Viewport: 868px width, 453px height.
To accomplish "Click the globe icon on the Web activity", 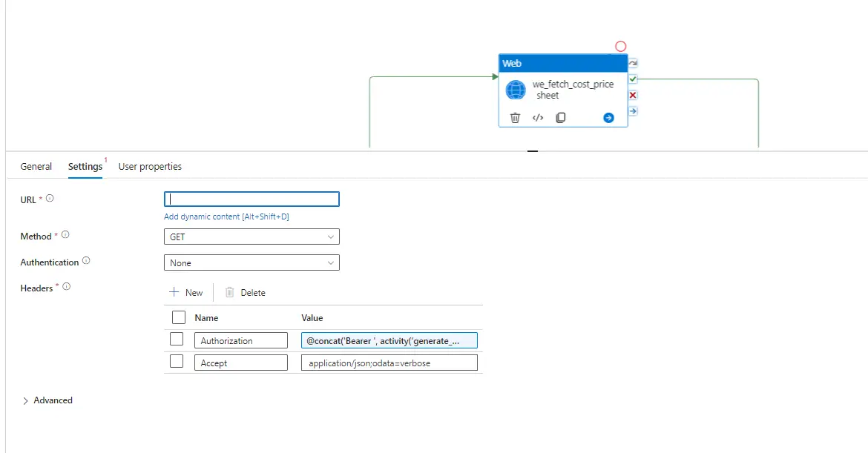I will tap(516, 90).
